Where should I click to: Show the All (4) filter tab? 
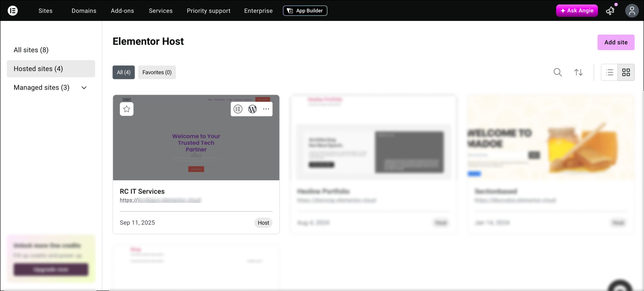[124, 72]
